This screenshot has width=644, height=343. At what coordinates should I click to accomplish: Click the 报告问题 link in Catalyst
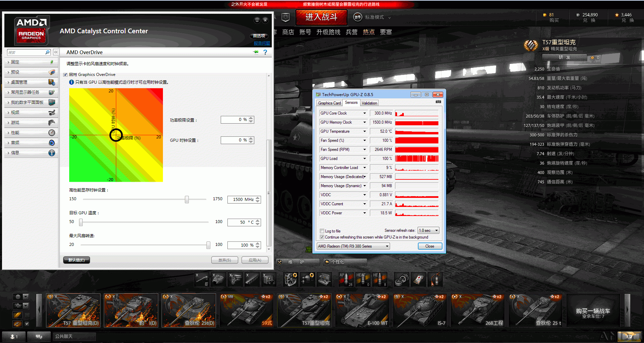[262, 43]
